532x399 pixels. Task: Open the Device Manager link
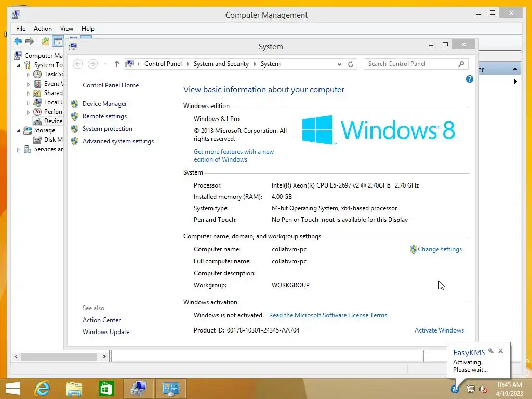coord(104,104)
